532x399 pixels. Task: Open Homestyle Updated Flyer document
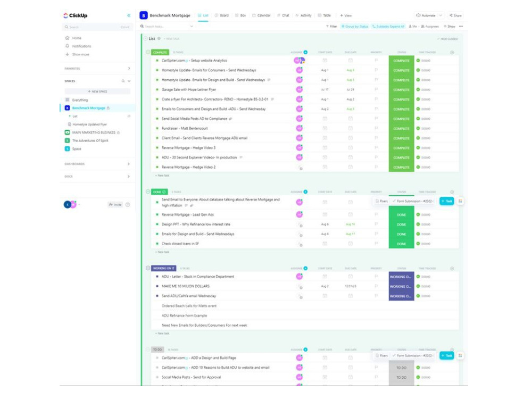point(89,124)
